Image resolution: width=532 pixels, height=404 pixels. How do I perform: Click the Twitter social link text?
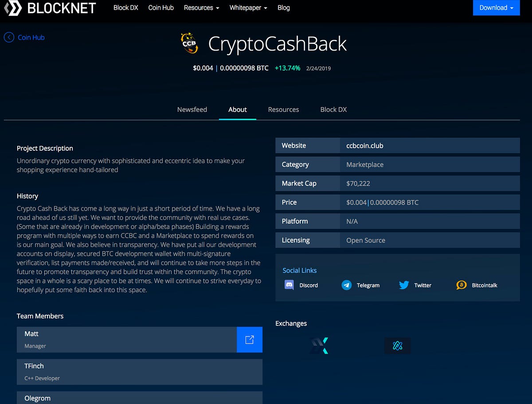(x=422, y=285)
